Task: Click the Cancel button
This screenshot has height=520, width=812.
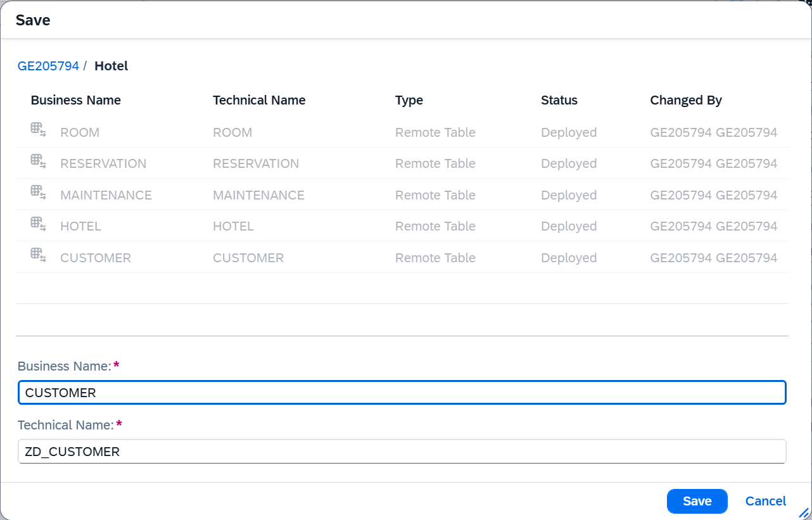Action: [x=766, y=501]
